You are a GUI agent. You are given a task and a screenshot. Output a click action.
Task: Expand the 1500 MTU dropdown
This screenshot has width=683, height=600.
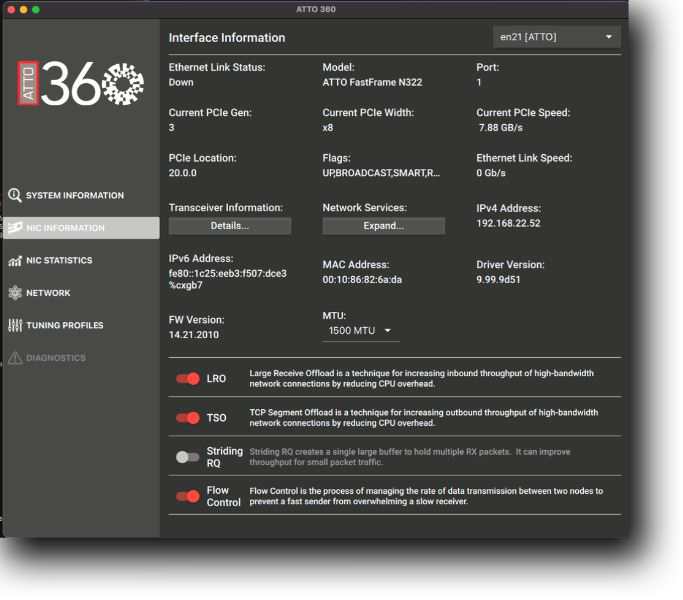click(361, 331)
